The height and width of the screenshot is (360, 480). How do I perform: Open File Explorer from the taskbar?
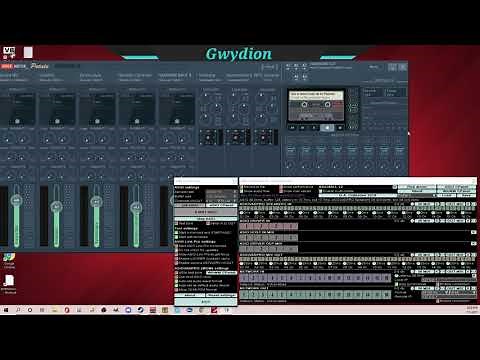pyautogui.click(x=54, y=310)
